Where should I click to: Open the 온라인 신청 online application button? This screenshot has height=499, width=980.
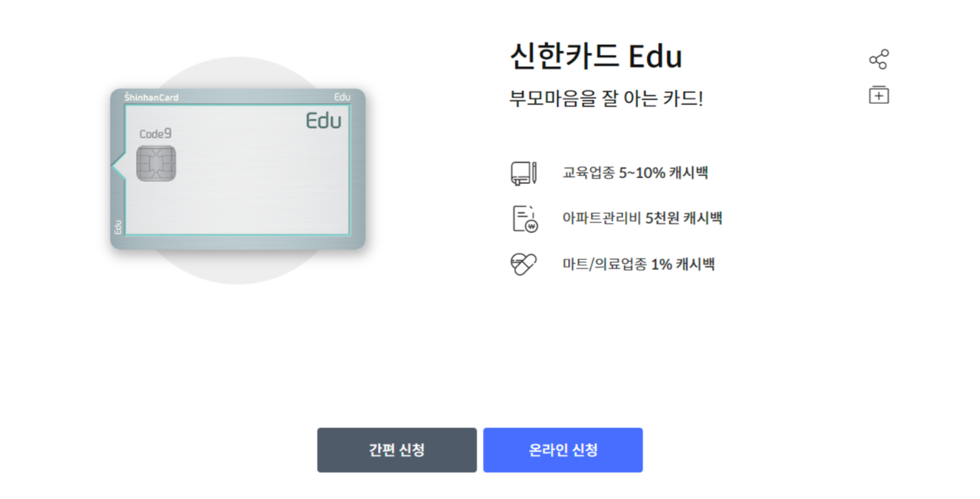click(562, 450)
